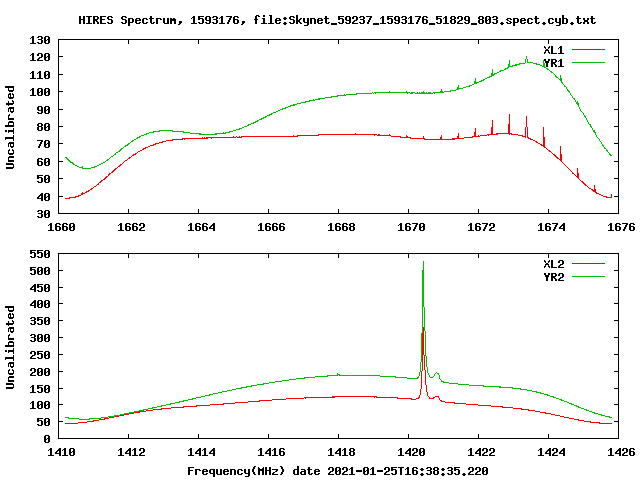This screenshot has height=480, width=640.
Task: Click the 1412 x-axis tick label
Action: pos(131,452)
